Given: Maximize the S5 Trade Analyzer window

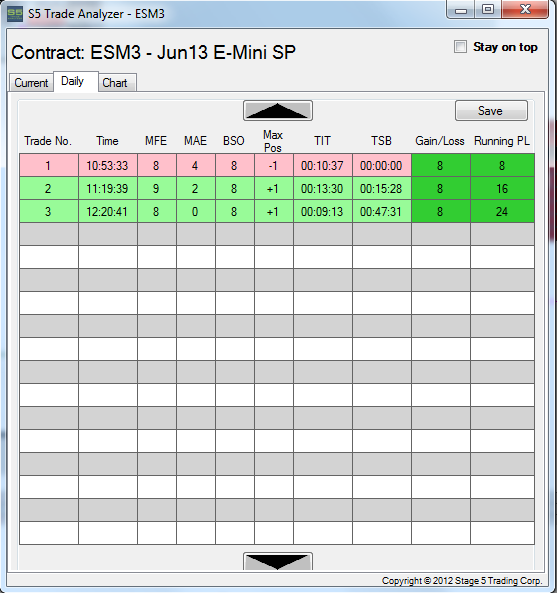Looking at the screenshot, I should (488, 10).
